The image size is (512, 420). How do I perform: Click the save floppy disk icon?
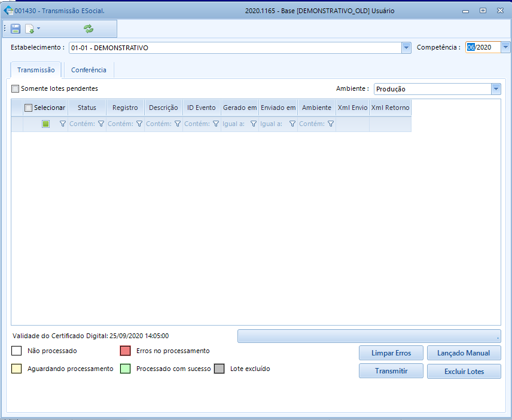16,29
